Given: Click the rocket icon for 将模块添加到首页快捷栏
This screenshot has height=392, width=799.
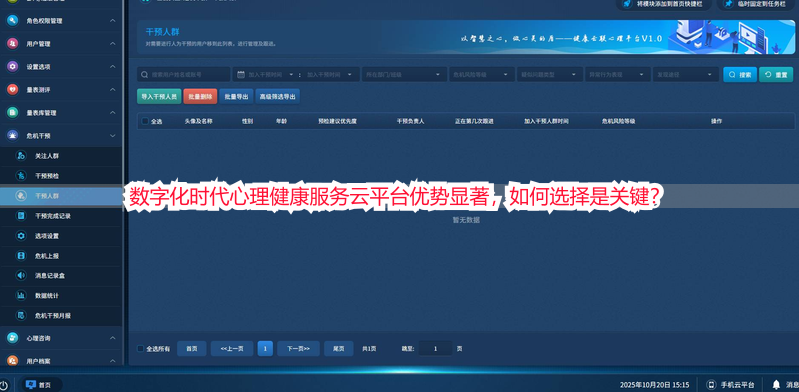Looking at the screenshot, I should (x=627, y=4).
